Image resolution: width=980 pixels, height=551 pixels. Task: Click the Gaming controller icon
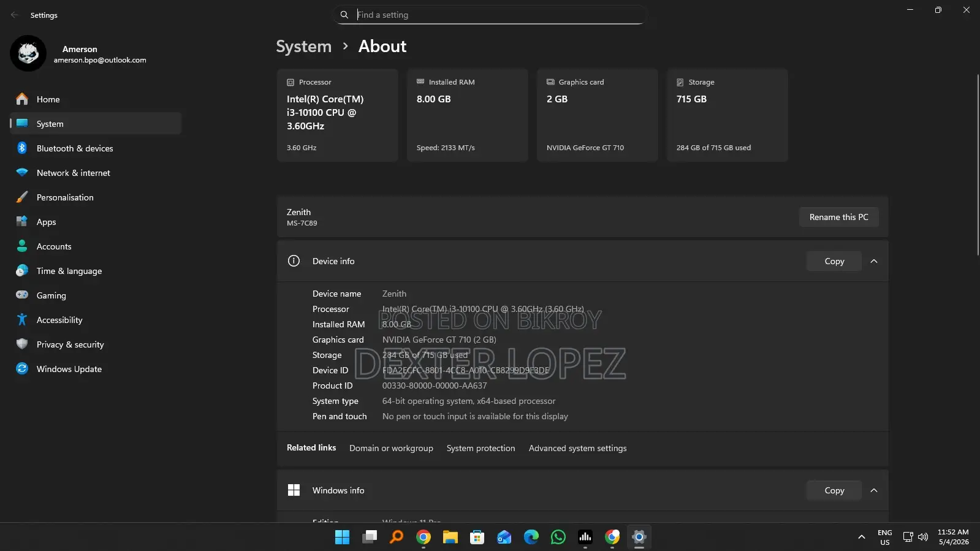point(22,295)
